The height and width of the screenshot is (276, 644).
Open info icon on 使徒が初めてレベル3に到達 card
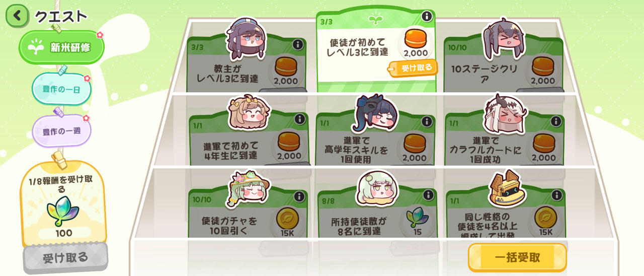click(x=427, y=17)
